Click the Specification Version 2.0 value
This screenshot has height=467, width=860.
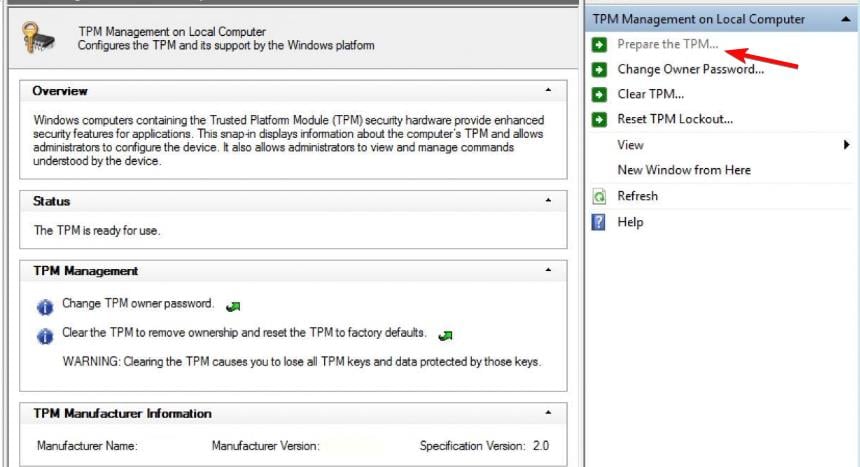(x=541, y=446)
